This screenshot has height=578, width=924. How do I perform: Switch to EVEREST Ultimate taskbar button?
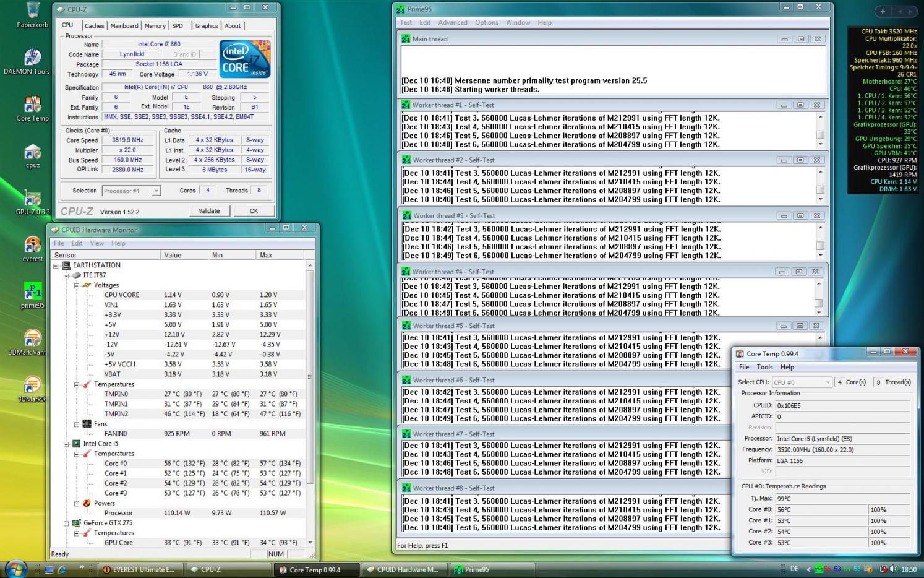pos(140,569)
